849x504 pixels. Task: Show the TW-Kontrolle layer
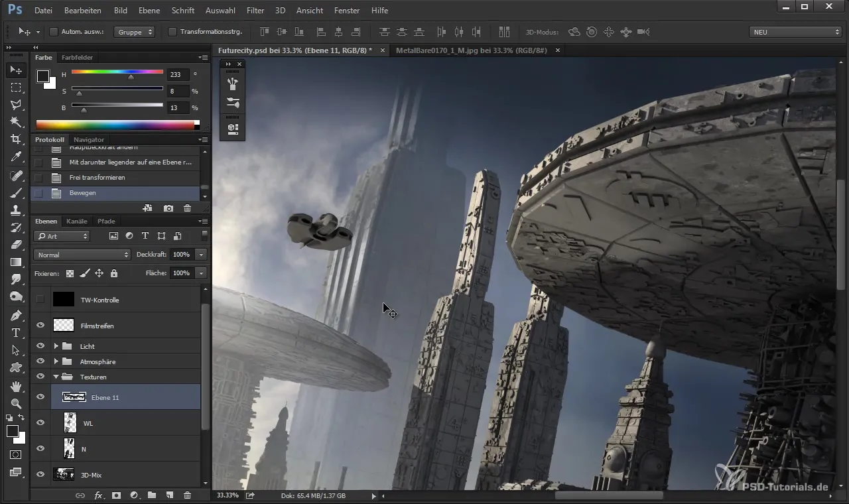[x=40, y=300]
